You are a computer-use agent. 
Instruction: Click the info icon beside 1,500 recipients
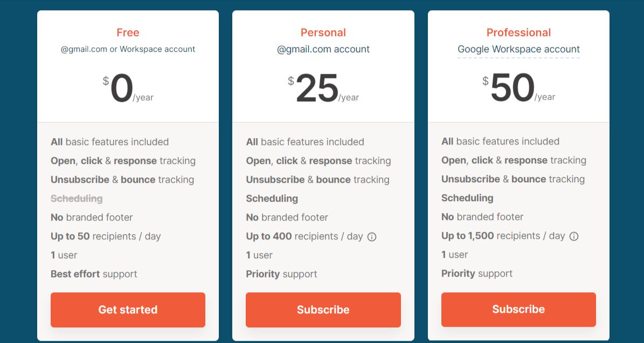click(x=574, y=236)
